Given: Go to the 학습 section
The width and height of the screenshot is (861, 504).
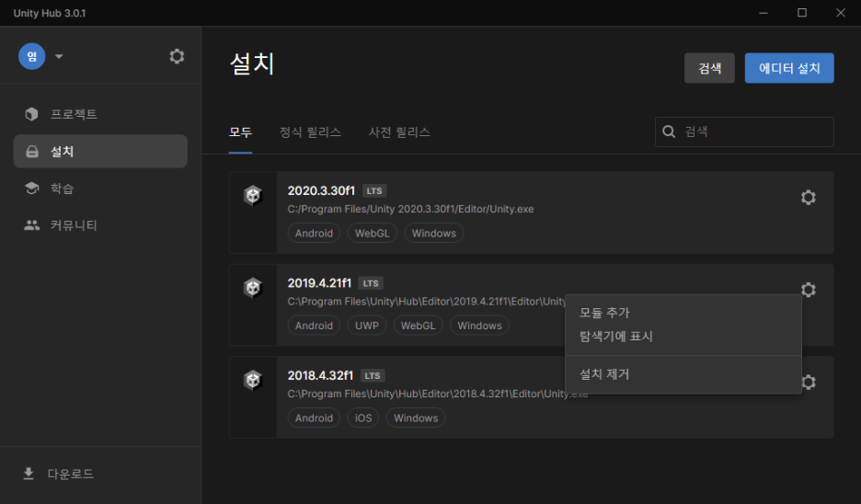Looking at the screenshot, I should point(100,189).
